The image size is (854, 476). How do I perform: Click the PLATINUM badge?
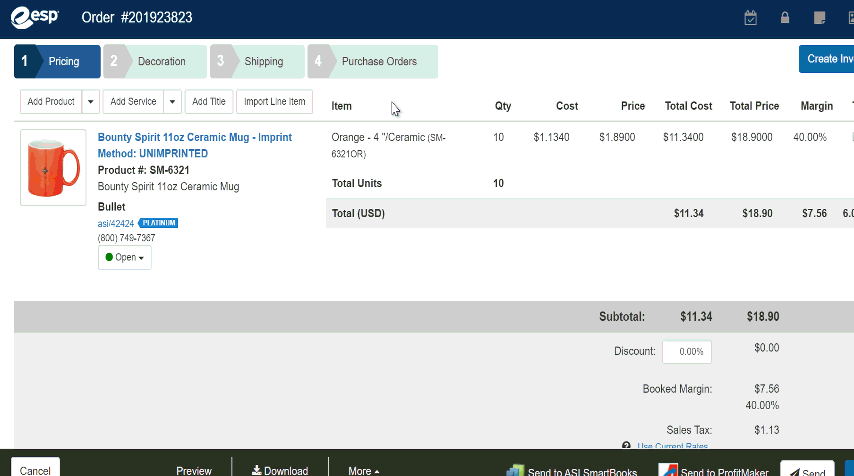[x=158, y=223]
